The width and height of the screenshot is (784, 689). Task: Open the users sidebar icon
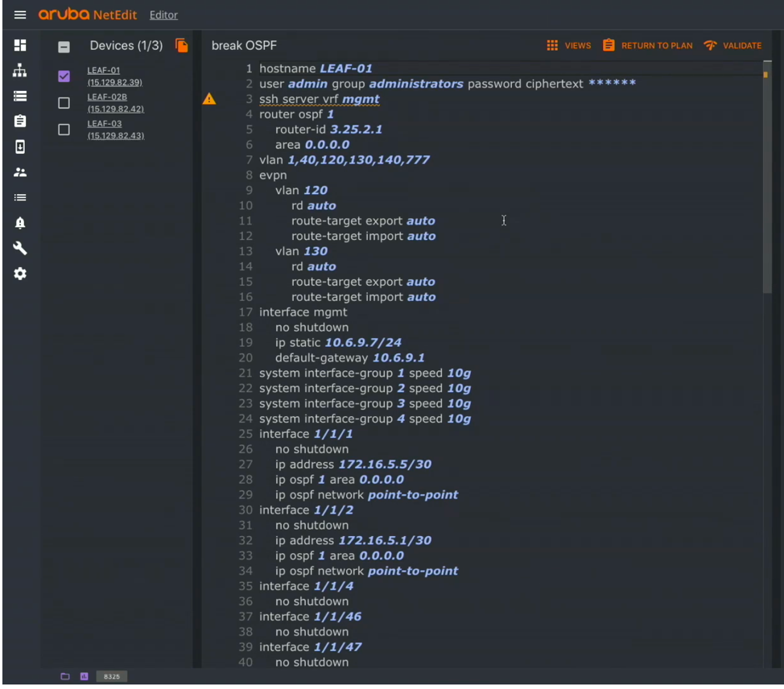tap(20, 172)
